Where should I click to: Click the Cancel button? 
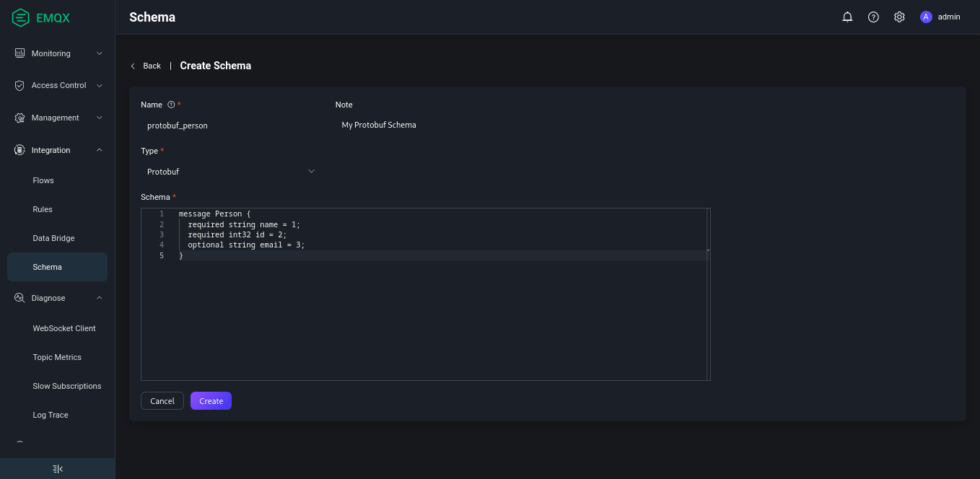(x=162, y=401)
